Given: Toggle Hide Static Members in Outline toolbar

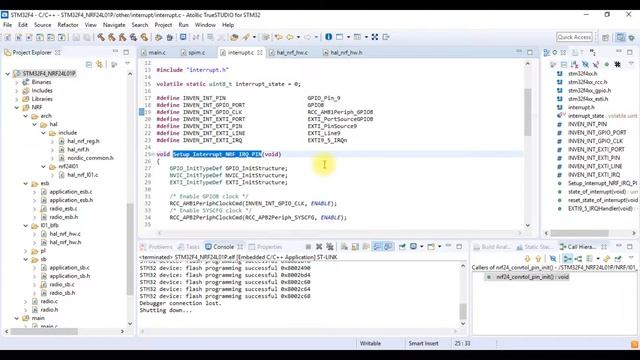Looking at the screenshot, I should coord(596,64).
